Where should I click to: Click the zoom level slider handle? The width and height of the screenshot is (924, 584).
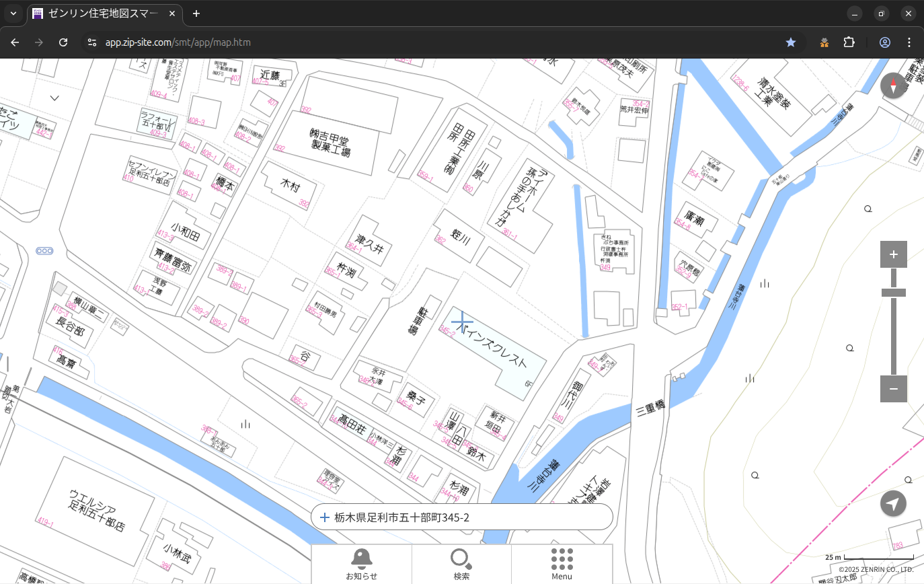(x=893, y=293)
